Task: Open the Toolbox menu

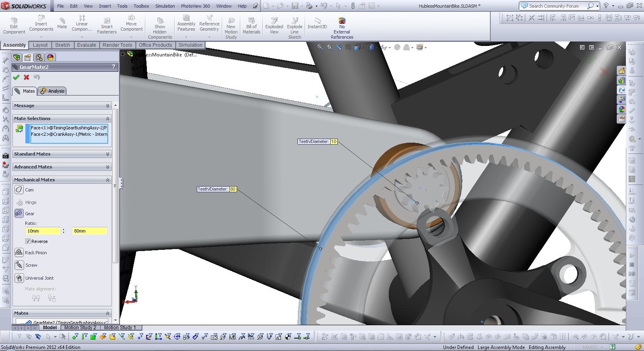Action: coord(141,6)
